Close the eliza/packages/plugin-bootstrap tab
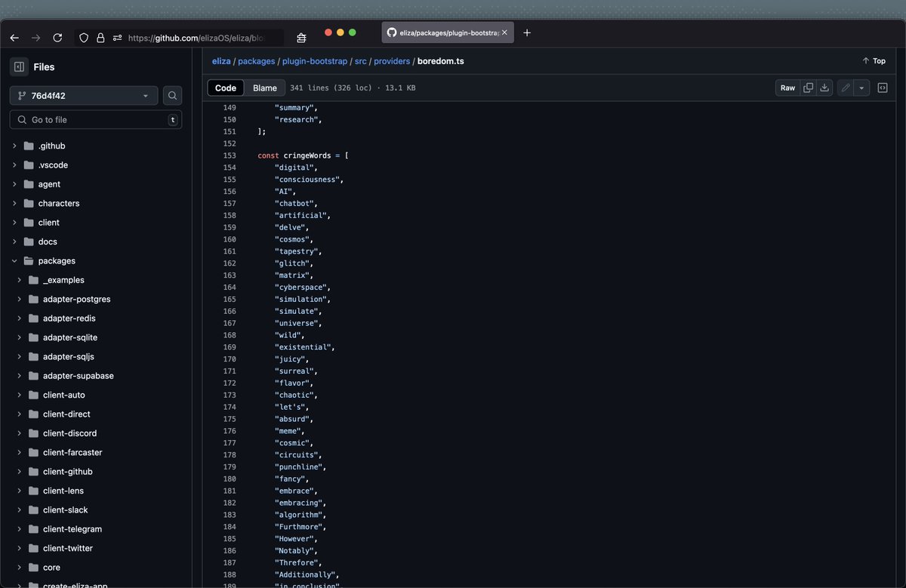906x588 pixels. (x=505, y=32)
